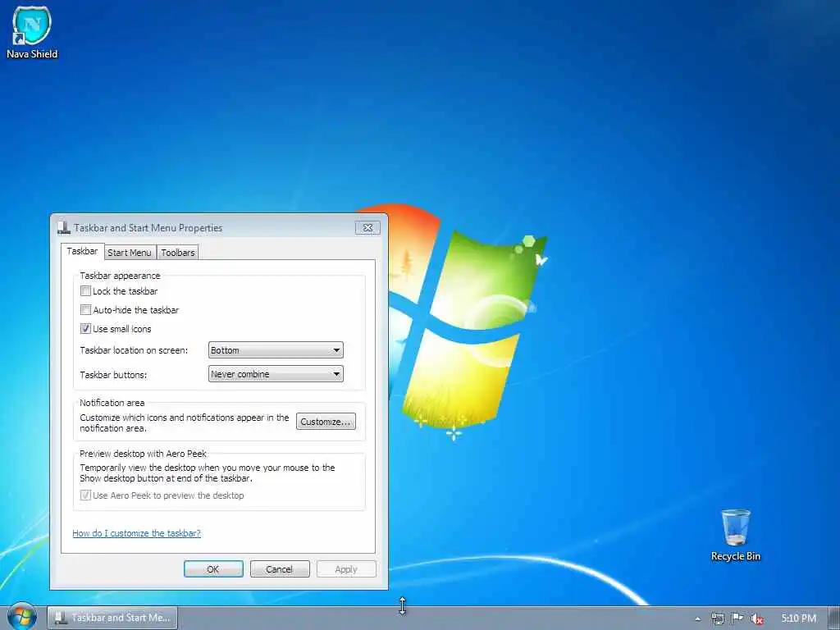Click the Customize... button
The image size is (840, 630).
pos(326,422)
